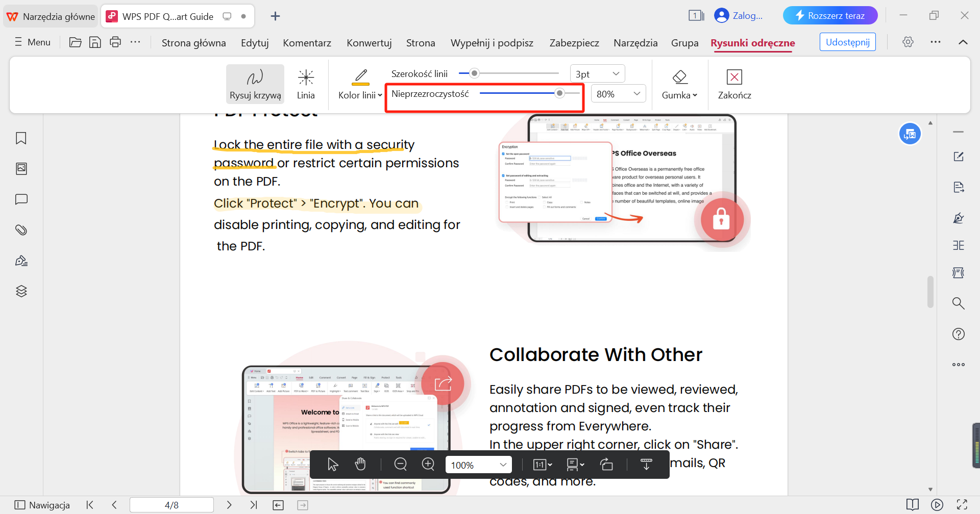Go to last page
Image resolution: width=980 pixels, height=514 pixels.
click(254, 505)
